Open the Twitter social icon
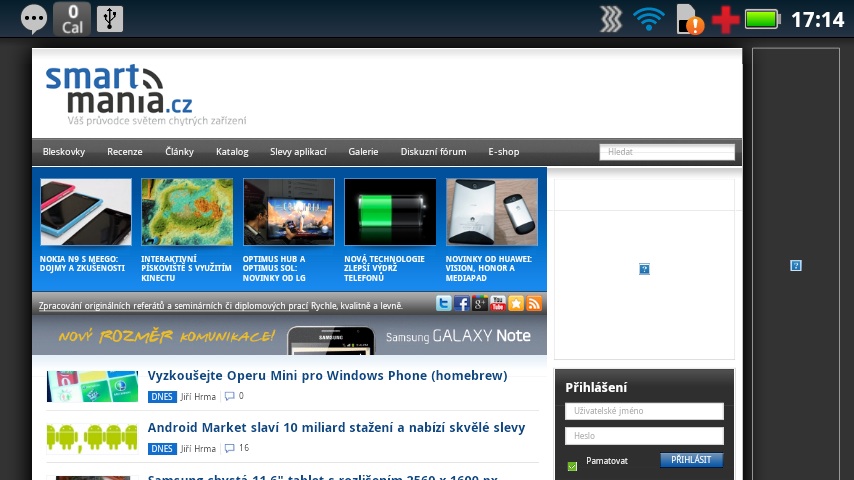The image size is (854, 480). click(x=444, y=303)
